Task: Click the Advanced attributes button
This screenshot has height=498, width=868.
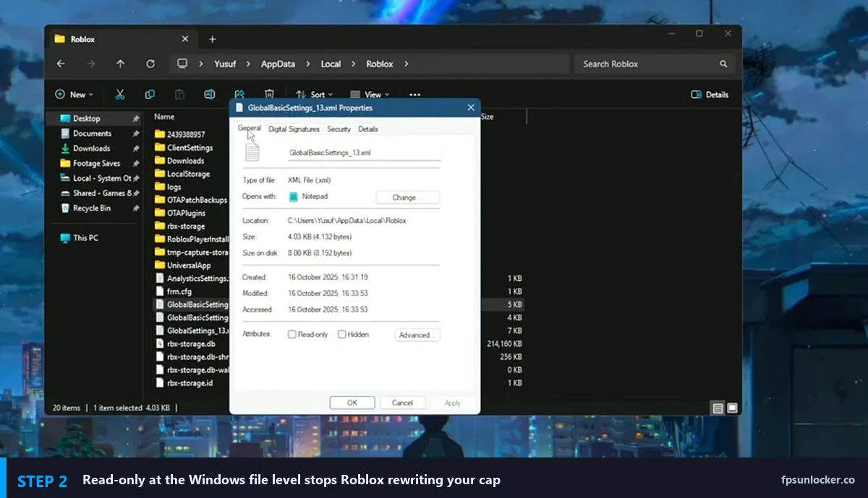Action: coord(417,335)
